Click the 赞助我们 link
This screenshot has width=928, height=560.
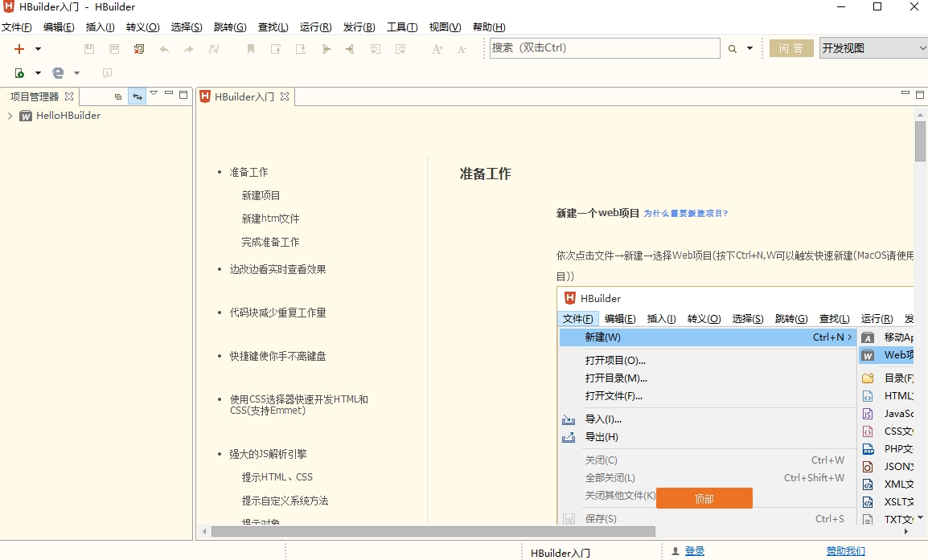pyautogui.click(x=846, y=551)
